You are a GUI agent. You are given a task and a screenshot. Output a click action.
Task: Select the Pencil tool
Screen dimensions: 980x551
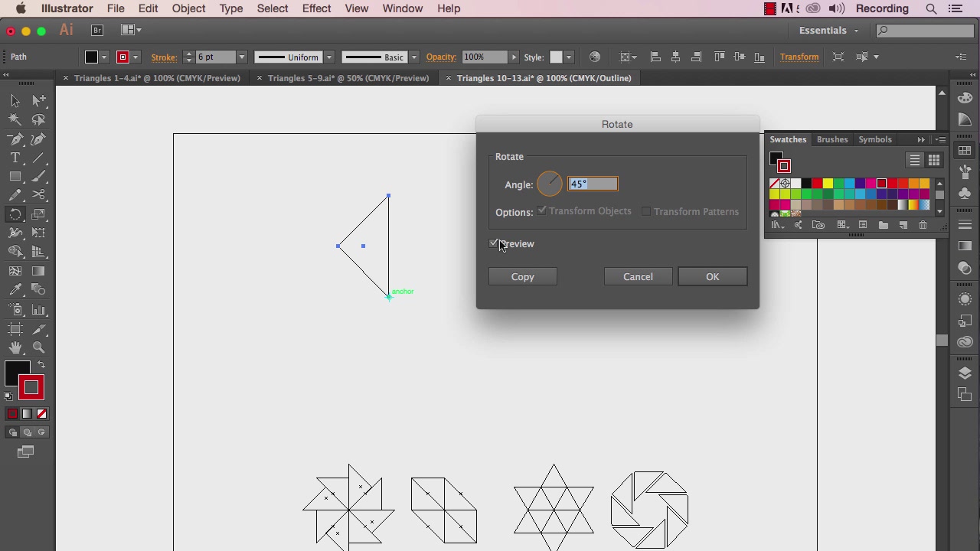tap(15, 195)
